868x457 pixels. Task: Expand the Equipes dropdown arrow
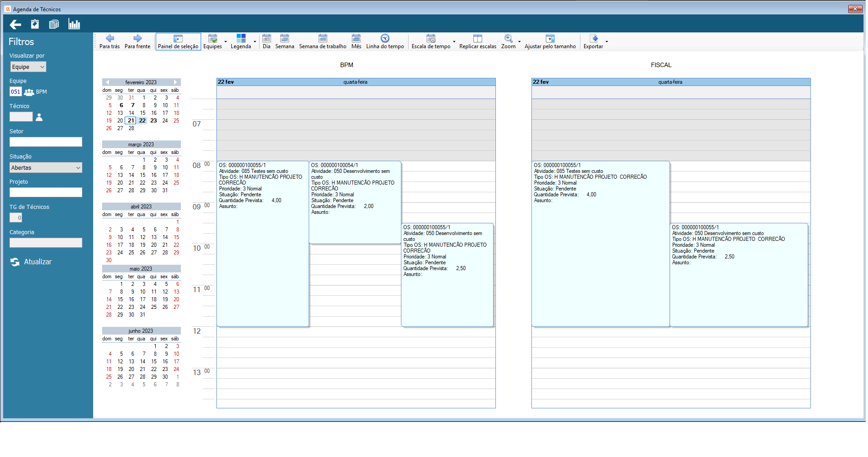pyautogui.click(x=225, y=42)
